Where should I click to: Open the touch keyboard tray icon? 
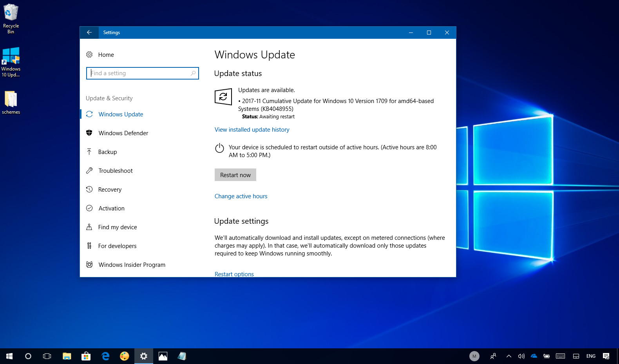click(561, 356)
